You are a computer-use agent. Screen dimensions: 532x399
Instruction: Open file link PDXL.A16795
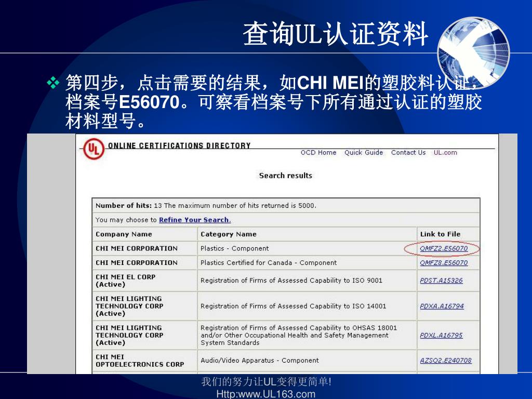coord(441,335)
